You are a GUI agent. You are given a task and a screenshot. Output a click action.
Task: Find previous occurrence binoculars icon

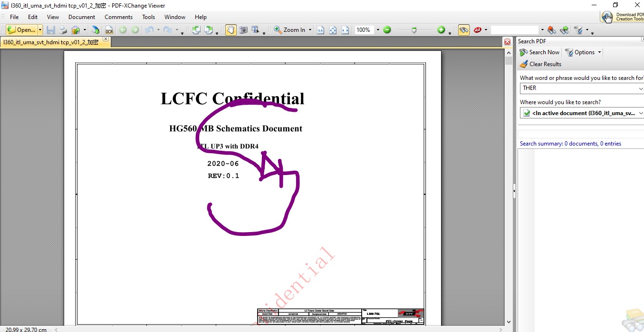(552, 30)
